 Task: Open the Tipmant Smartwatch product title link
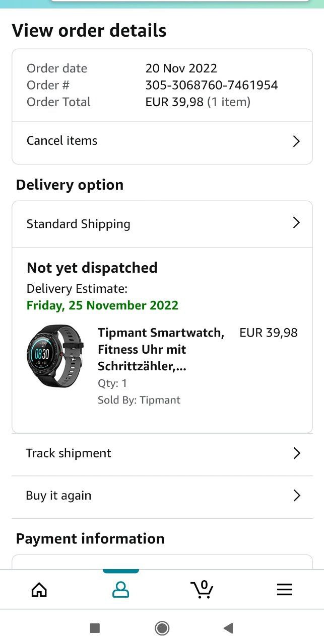coord(161,349)
